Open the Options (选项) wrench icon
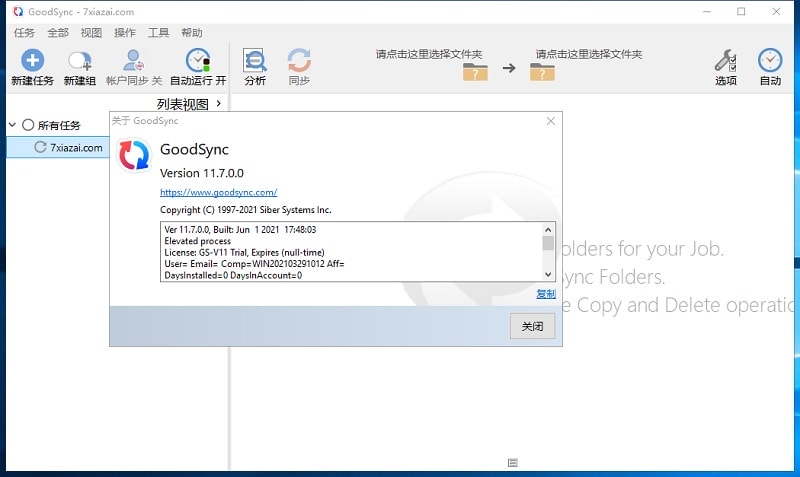800x477 pixels. 726,61
